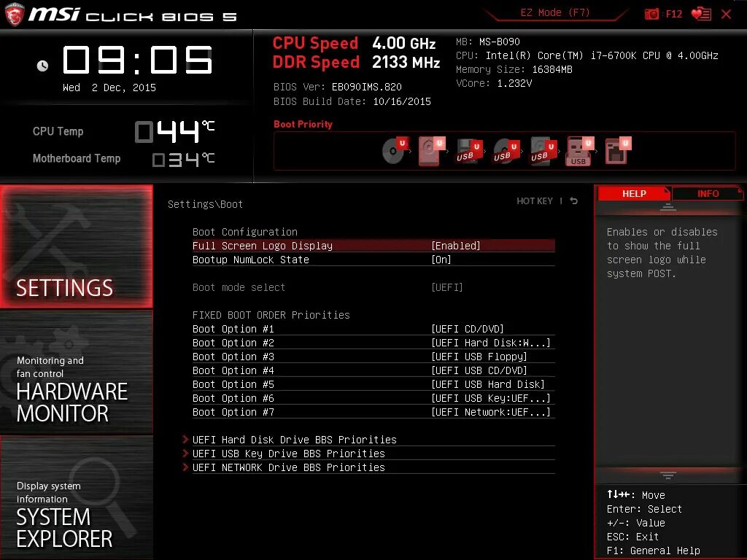Image resolution: width=747 pixels, height=560 pixels.
Task: Open the SETTINGS section
Action: click(77, 246)
